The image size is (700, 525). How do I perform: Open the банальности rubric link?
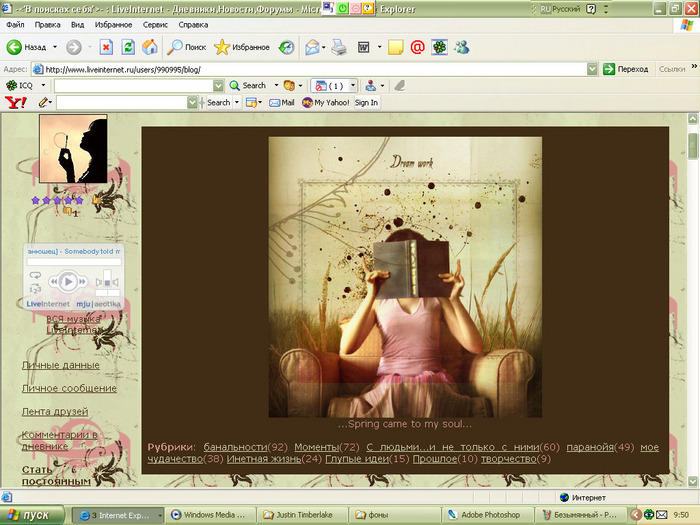click(235, 447)
